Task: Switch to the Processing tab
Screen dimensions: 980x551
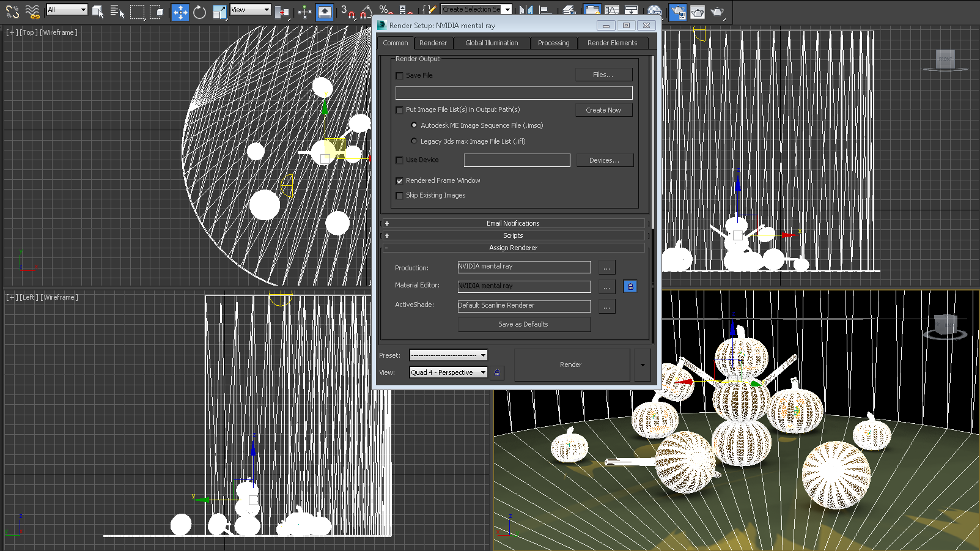Action: (x=554, y=43)
